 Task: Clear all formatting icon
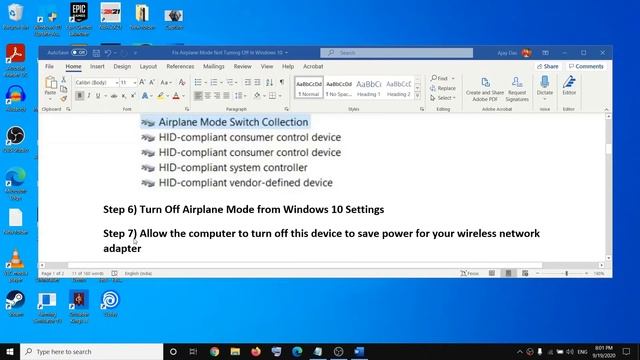click(182, 82)
